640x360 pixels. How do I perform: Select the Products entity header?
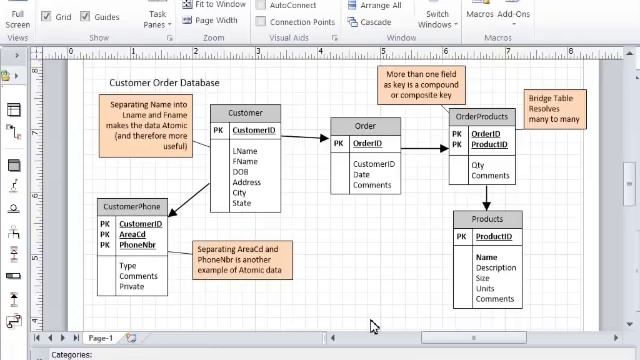[487, 219]
